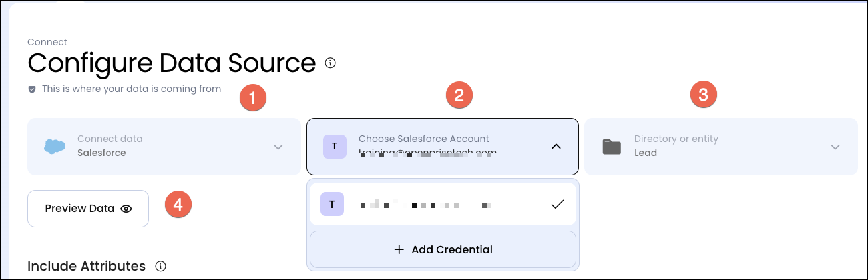Open the Directory or entity Lead dropdown arrow
This screenshot has width=868, height=280.
[835, 147]
